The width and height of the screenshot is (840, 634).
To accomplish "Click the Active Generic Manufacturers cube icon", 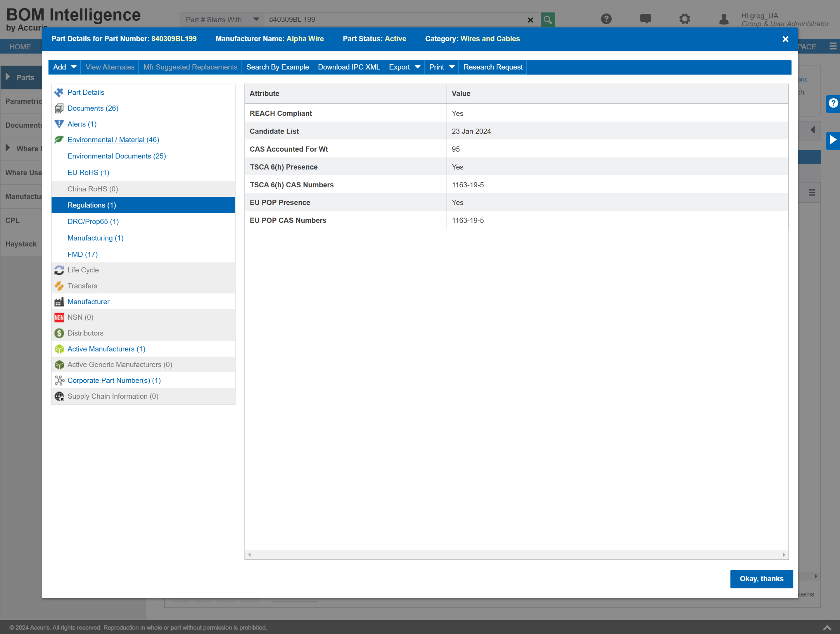I will pos(59,365).
